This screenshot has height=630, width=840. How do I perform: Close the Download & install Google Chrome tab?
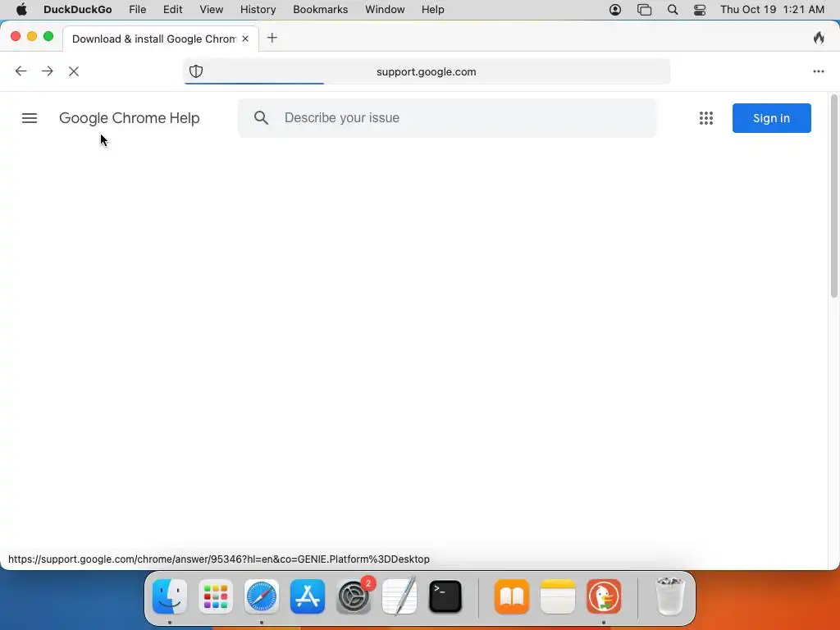[245, 39]
